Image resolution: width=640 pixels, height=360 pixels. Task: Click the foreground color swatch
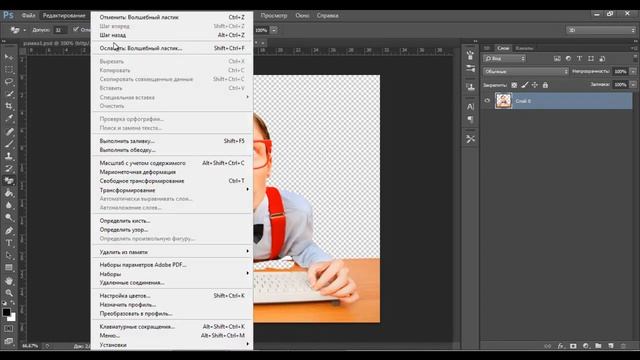6,312
